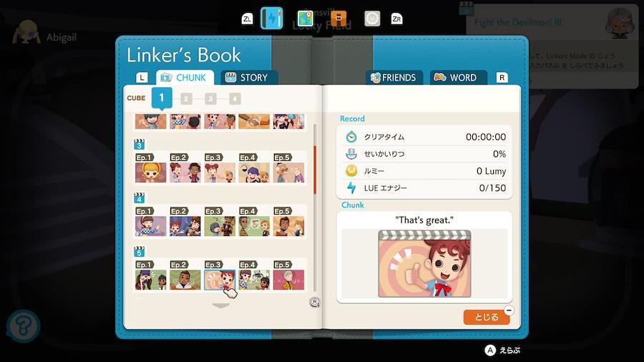Click the grayed-out clock icon
The image size is (644, 362).
tap(371, 19)
